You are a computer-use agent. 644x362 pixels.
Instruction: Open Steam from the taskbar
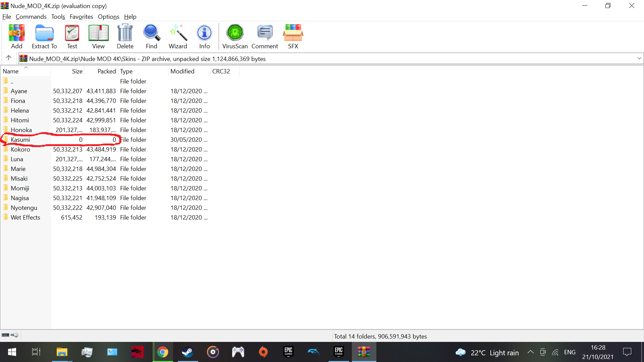coord(187,352)
